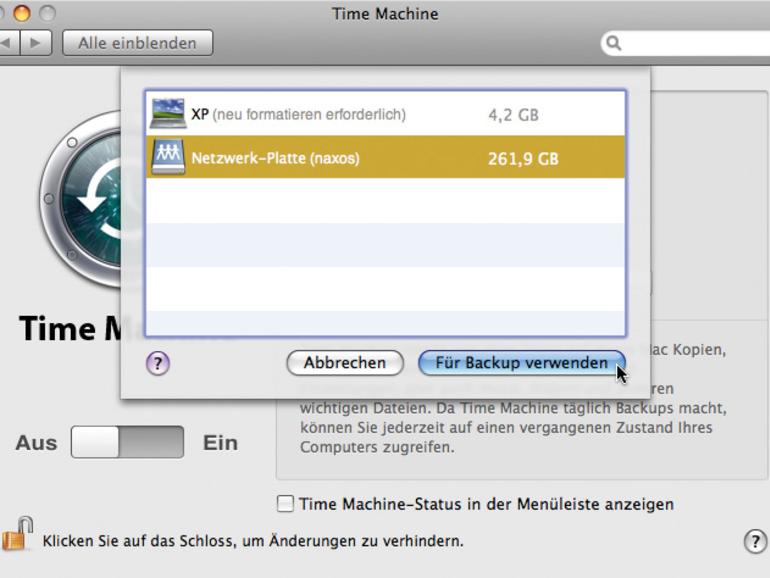Screen dimensions: 770x578
Task: Click Alle einblenden button
Action: [138, 43]
